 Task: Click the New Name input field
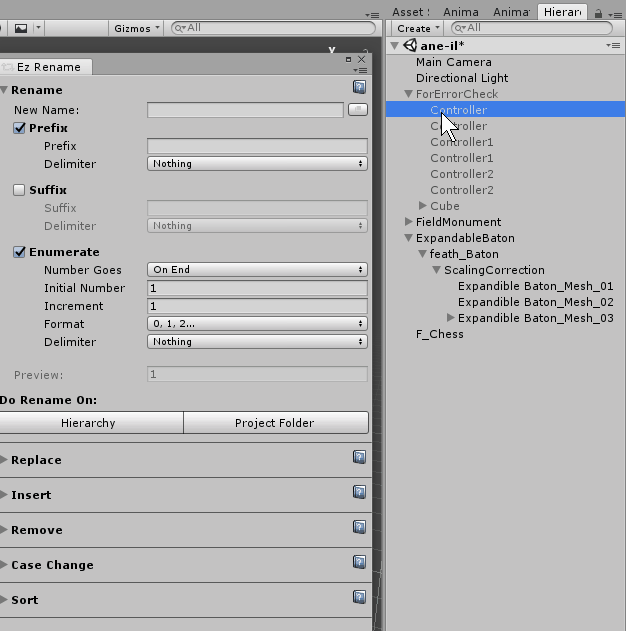tap(245, 110)
